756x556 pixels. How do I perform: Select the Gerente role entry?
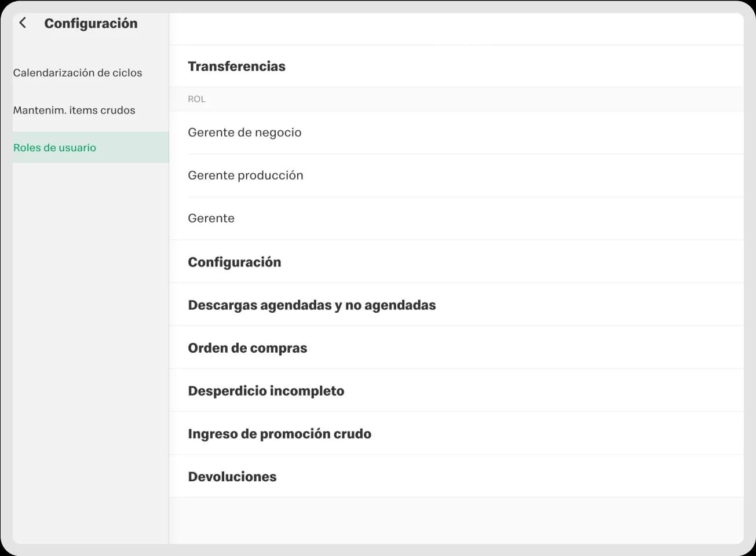(x=211, y=218)
